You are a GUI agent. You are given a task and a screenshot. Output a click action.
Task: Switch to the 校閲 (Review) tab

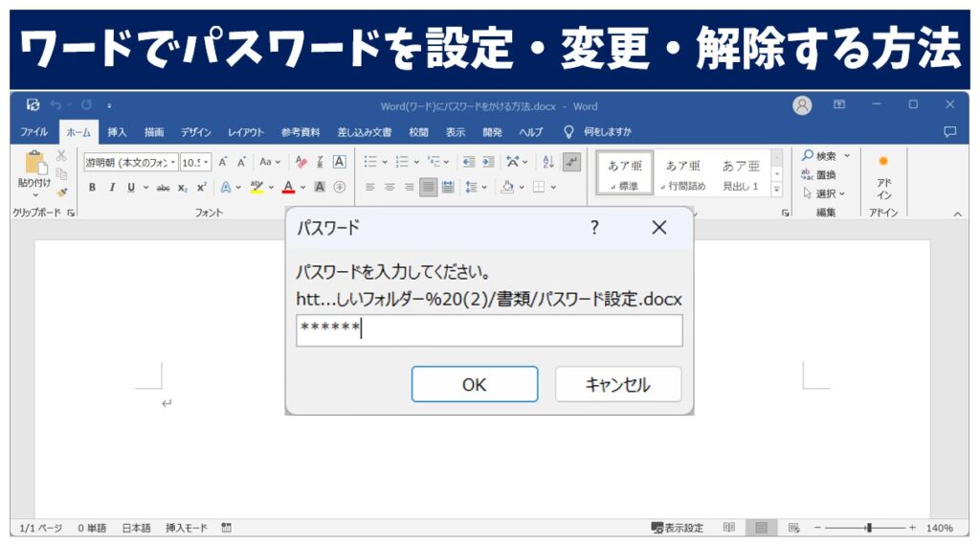(x=419, y=132)
